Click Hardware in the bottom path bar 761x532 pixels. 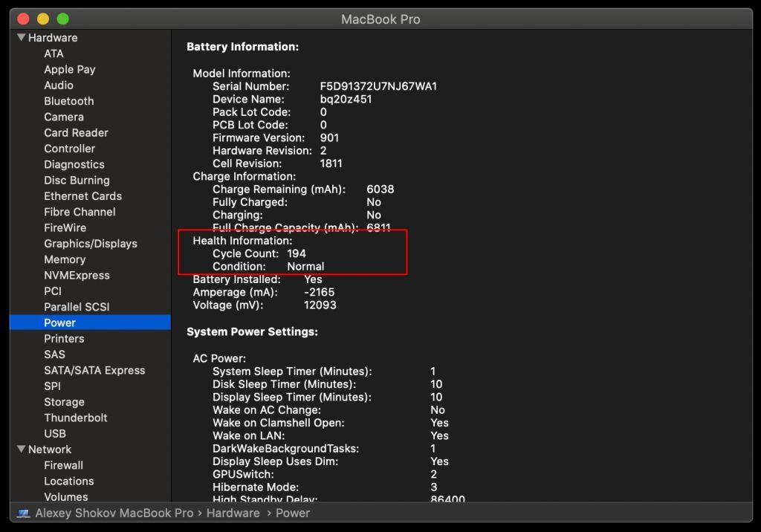(x=233, y=513)
